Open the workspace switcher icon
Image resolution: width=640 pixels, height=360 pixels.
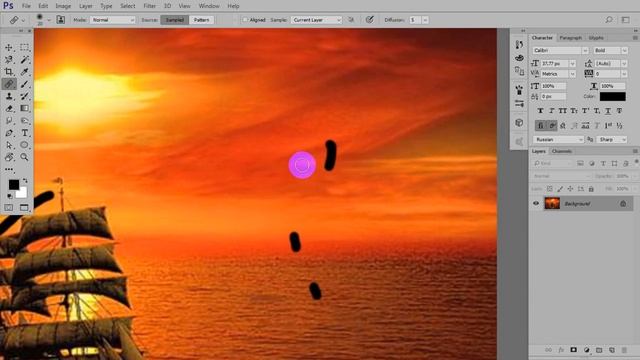tap(626, 20)
